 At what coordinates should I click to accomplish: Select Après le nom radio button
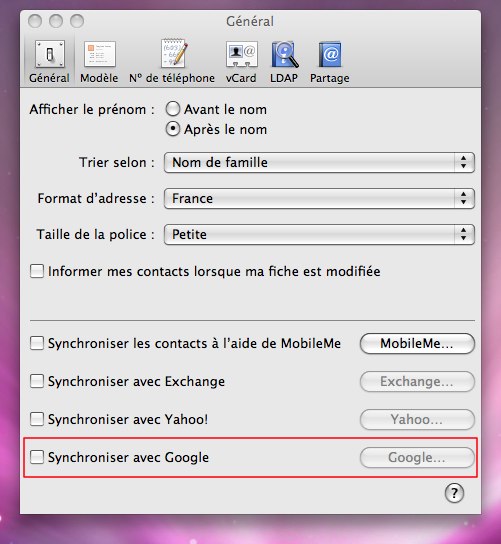tap(173, 129)
